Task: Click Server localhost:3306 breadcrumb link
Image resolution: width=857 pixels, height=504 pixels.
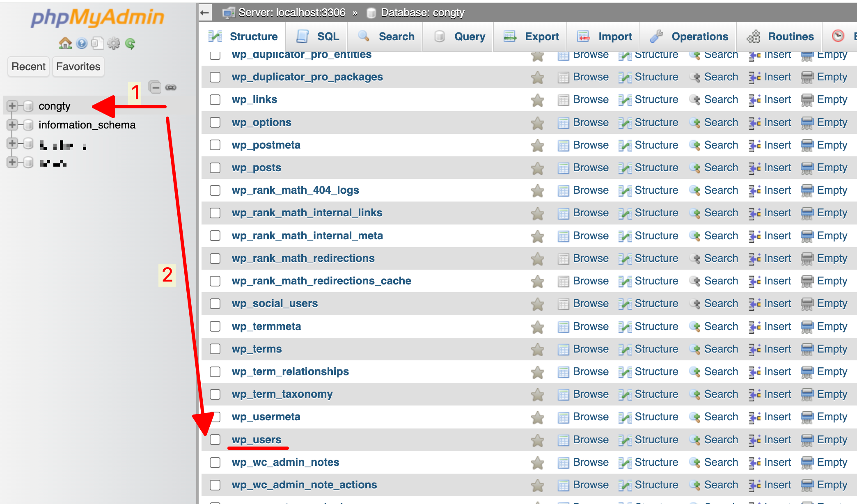Action: tap(291, 13)
